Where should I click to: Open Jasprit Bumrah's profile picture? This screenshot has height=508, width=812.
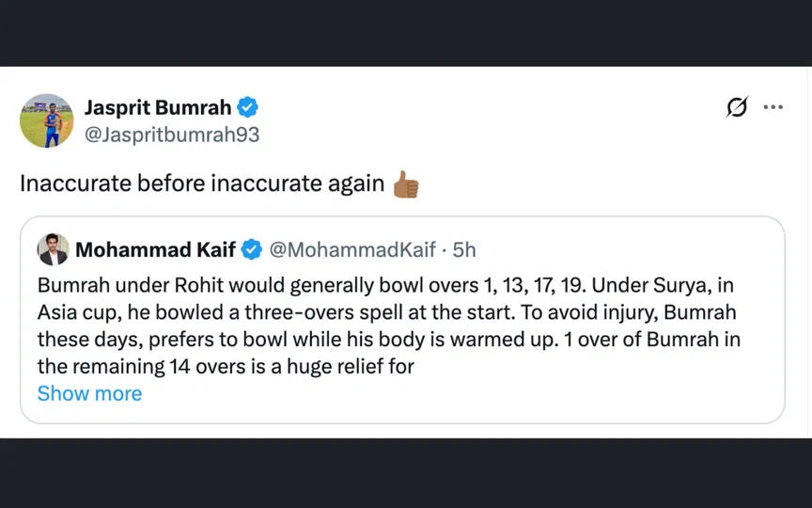[x=46, y=120]
